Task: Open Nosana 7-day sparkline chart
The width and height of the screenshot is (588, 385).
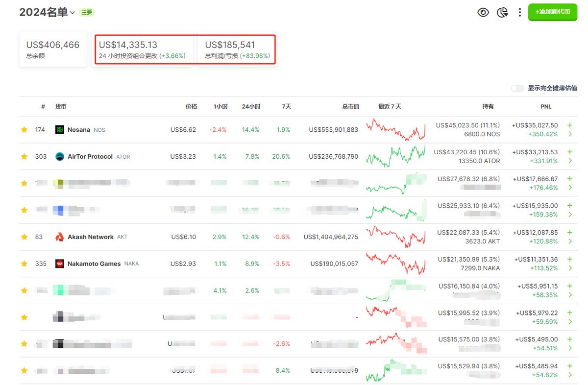Action: [396, 129]
